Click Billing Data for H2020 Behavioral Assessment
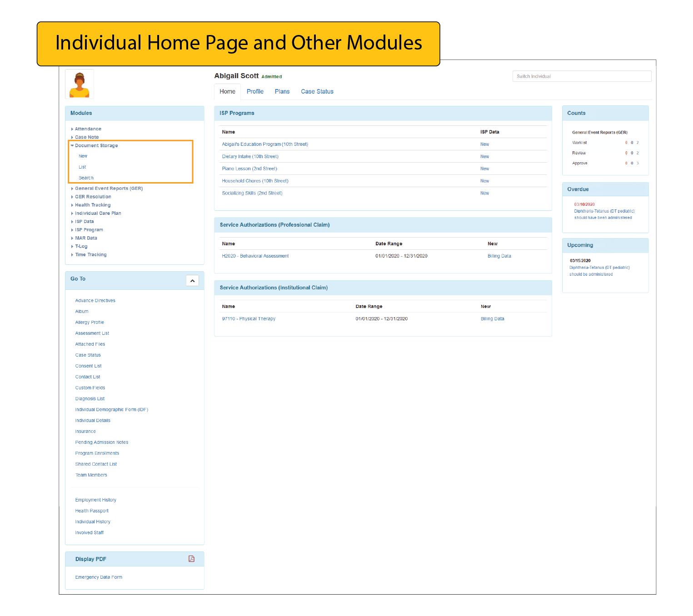 499,256
